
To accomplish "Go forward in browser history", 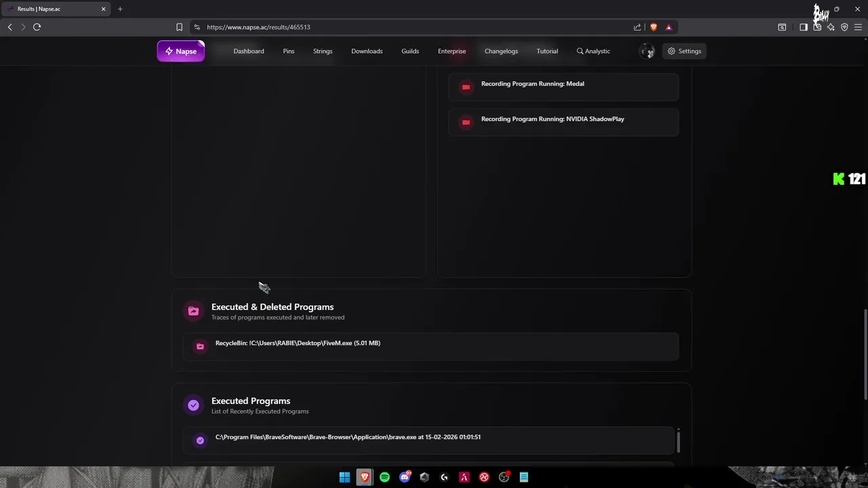I will (23, 27).
